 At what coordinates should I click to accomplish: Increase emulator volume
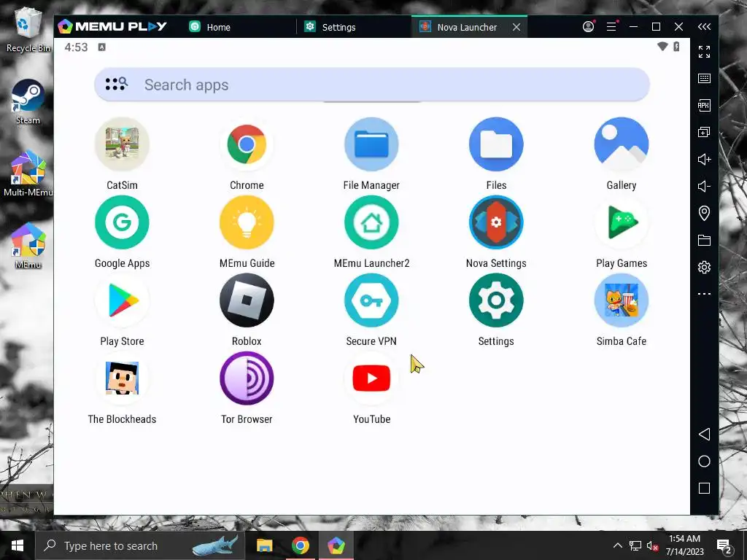tap(704, 159)
